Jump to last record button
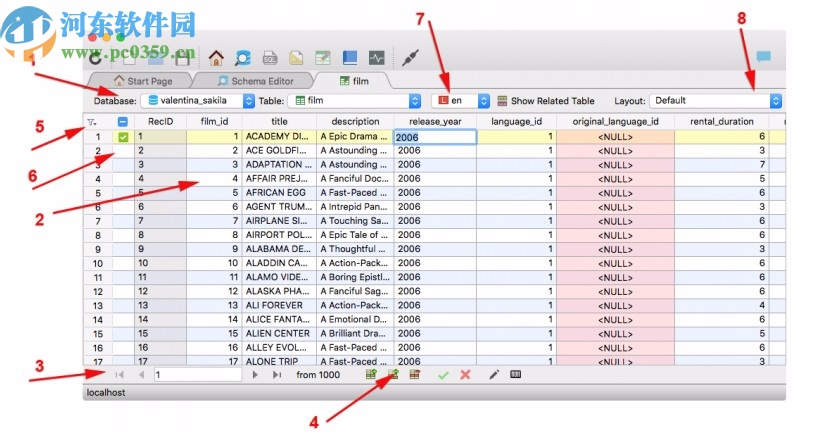Image resolution: width=819 pixels, height=437 pixels. pos(277,374)
